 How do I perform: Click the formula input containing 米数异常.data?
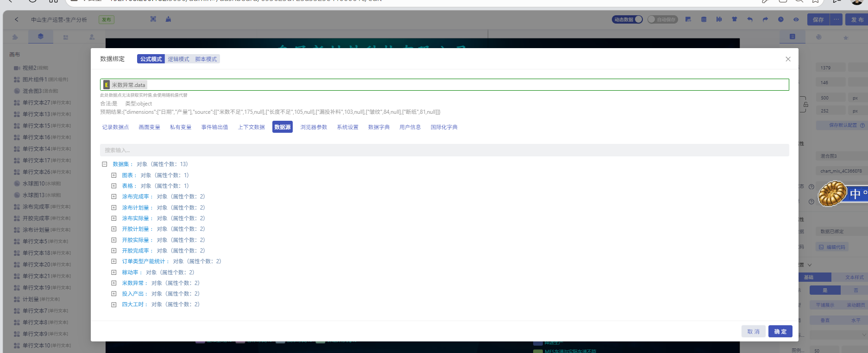click(445, 85)
